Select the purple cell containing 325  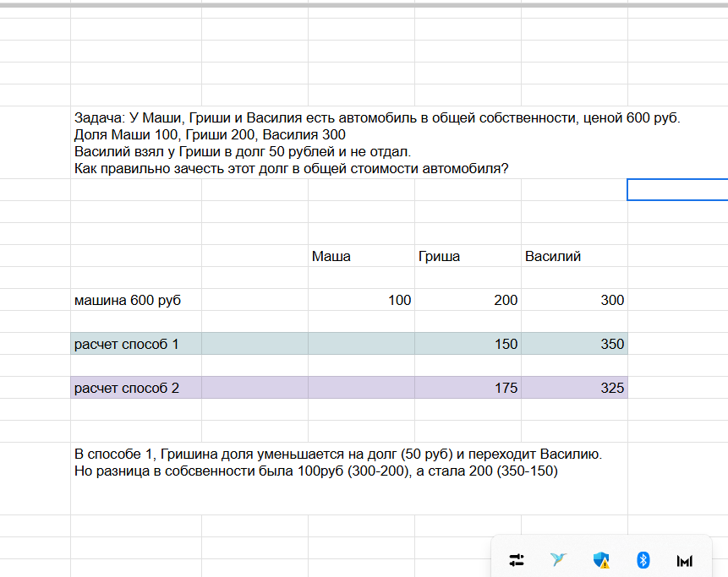tap(574, 388)
